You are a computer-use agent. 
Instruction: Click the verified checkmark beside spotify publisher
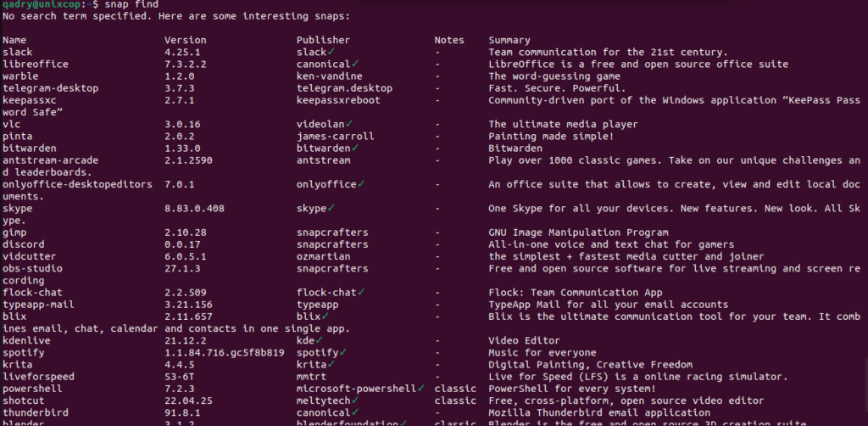[343, 352]
